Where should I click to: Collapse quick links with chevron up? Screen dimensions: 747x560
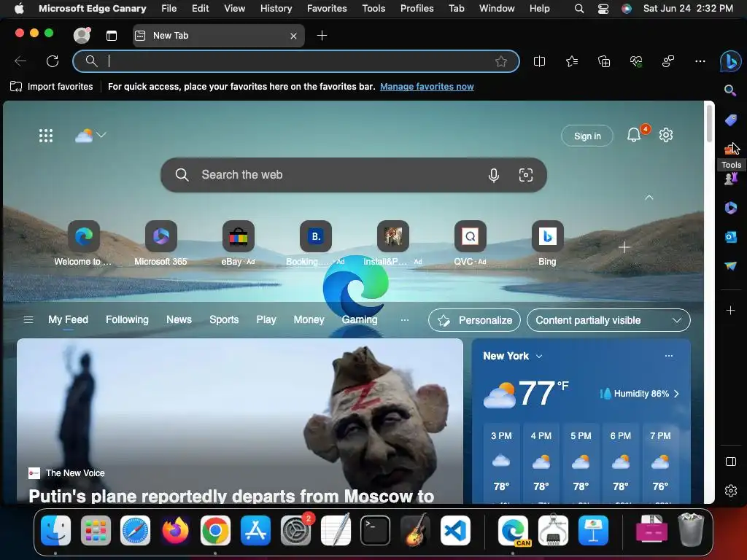coord(649,197)
